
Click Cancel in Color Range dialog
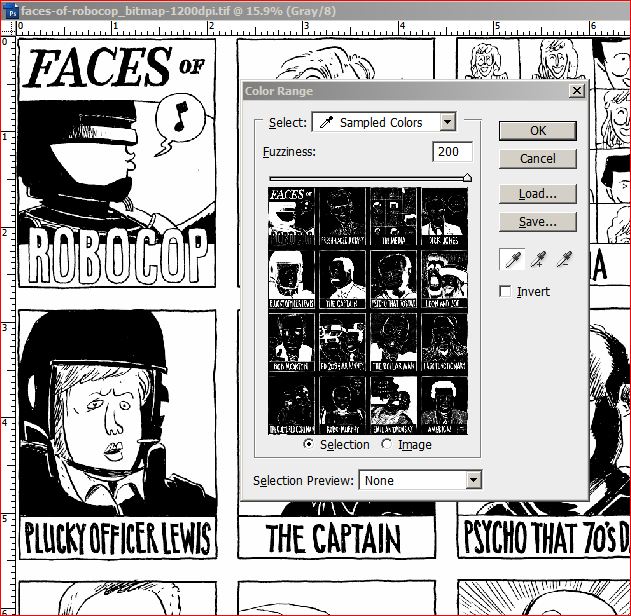(x=538, y=159)
